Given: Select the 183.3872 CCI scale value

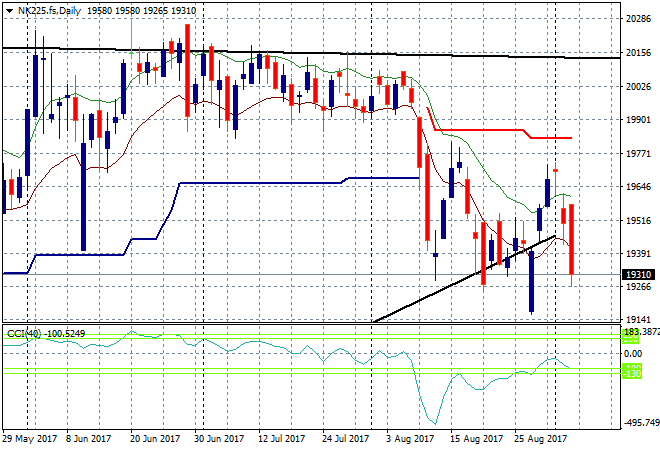Looking at the screenshot, I should tap(642, 332).
